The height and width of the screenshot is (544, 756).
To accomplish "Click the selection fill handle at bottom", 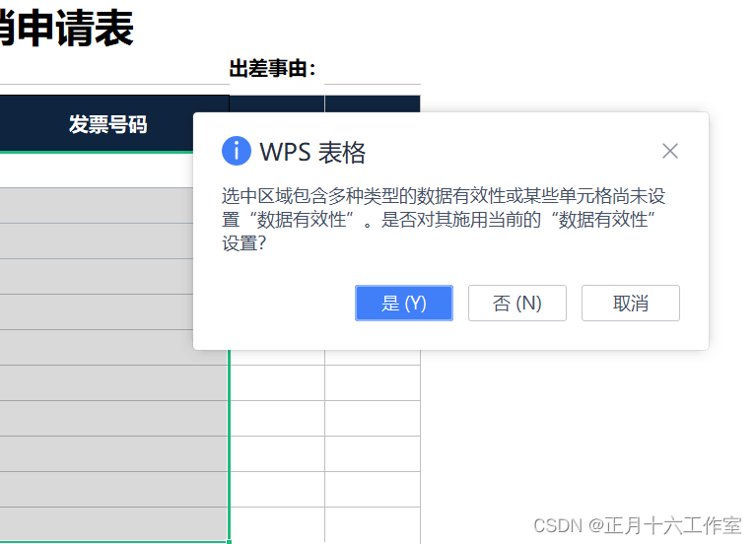I will click(x=229, y=542).
